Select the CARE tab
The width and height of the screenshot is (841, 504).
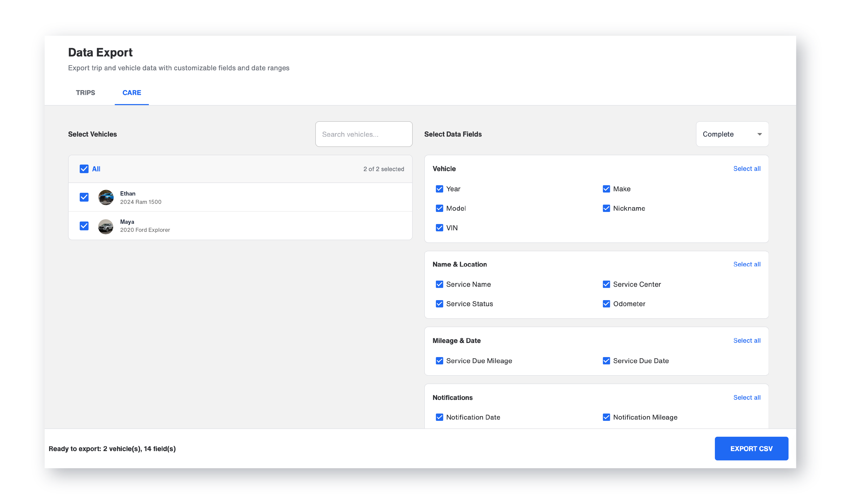pyautogui.click(x=132, y=93)
